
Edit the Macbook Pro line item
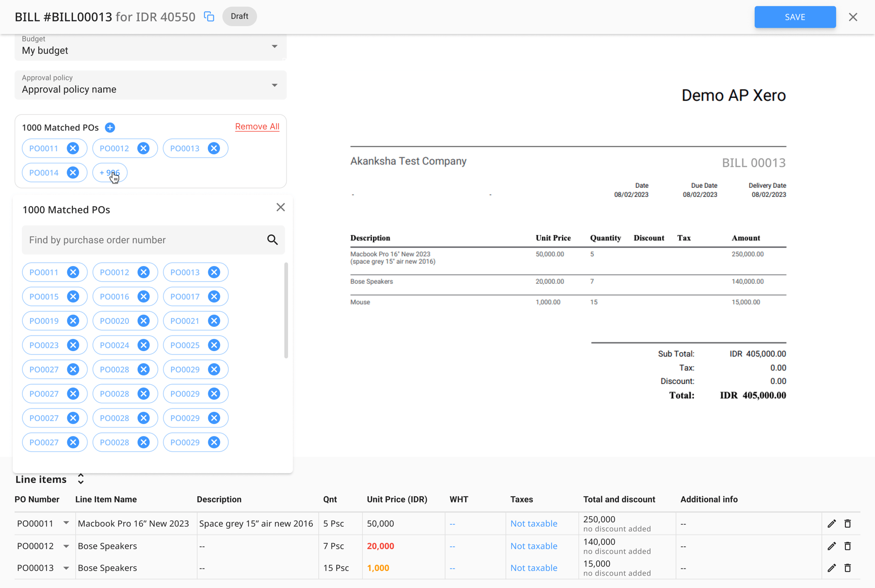click(x=832, y=524)
